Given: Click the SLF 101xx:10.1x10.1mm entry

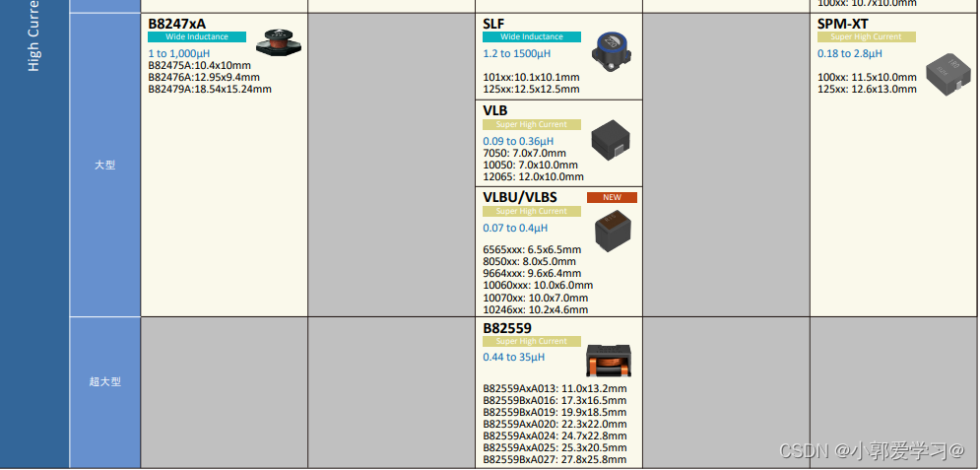Looking at the screenshot, I should coord(531,78).
